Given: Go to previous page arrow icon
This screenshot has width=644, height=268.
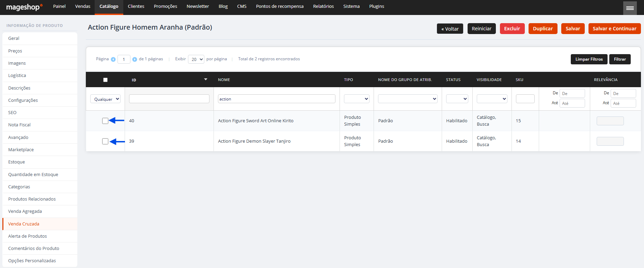Looking at the screenshot, I should 113,59.
